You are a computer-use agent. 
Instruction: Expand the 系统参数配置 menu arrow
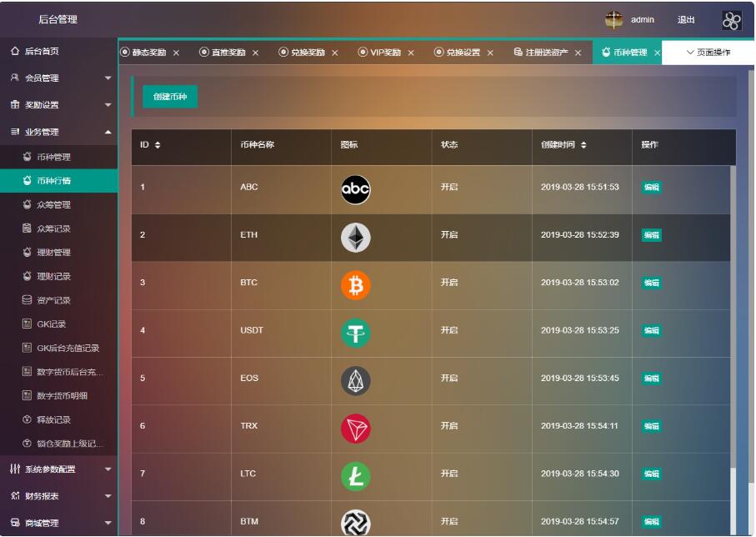click(108, 469)
